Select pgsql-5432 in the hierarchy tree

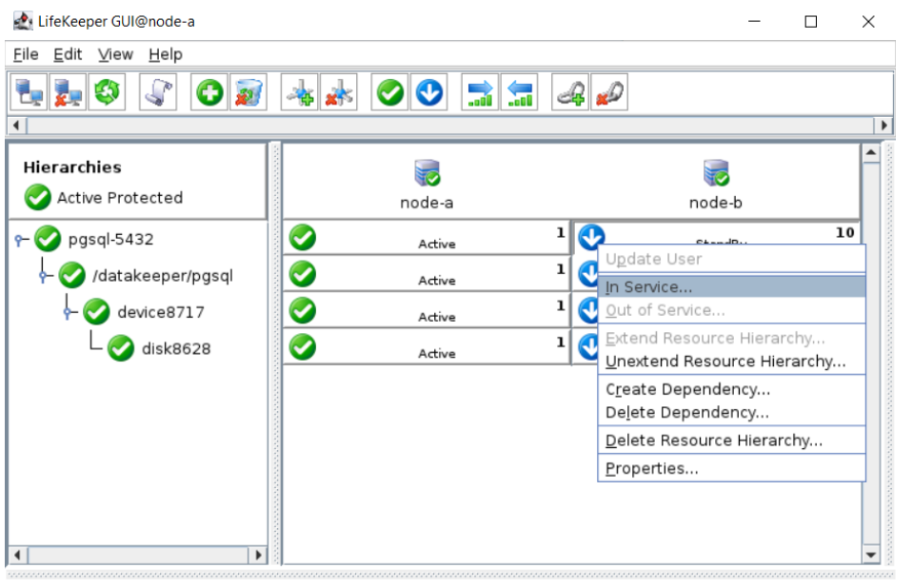click(x=110, y=239)
